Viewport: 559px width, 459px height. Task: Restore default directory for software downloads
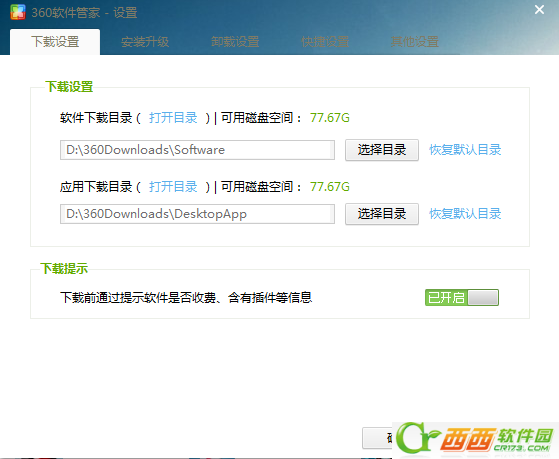(x=465, y=150)
